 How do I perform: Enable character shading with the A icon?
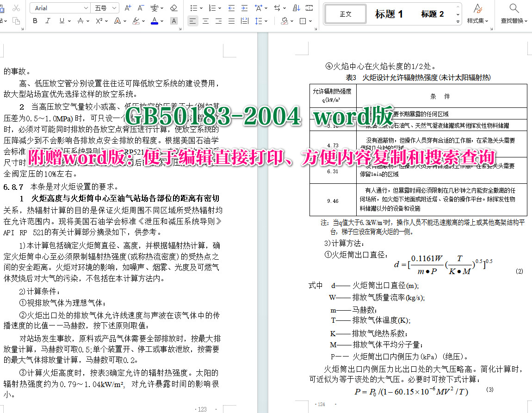click(174, 20)
